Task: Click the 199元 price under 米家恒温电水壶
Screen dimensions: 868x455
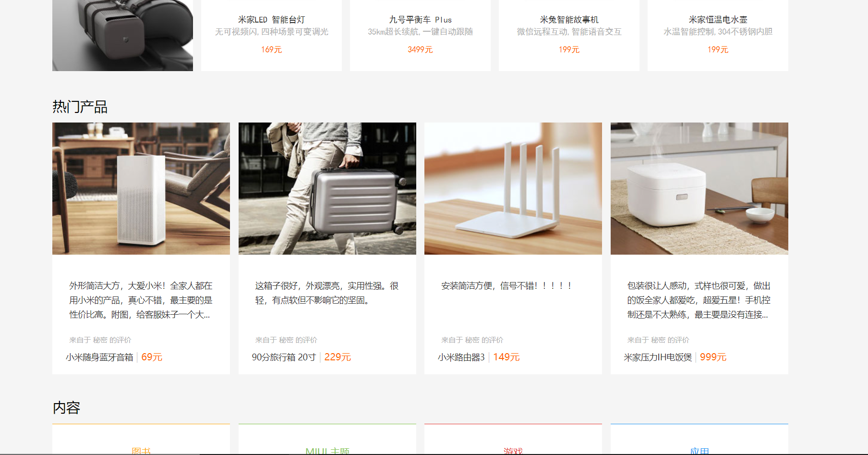Action: coord(718,49)
